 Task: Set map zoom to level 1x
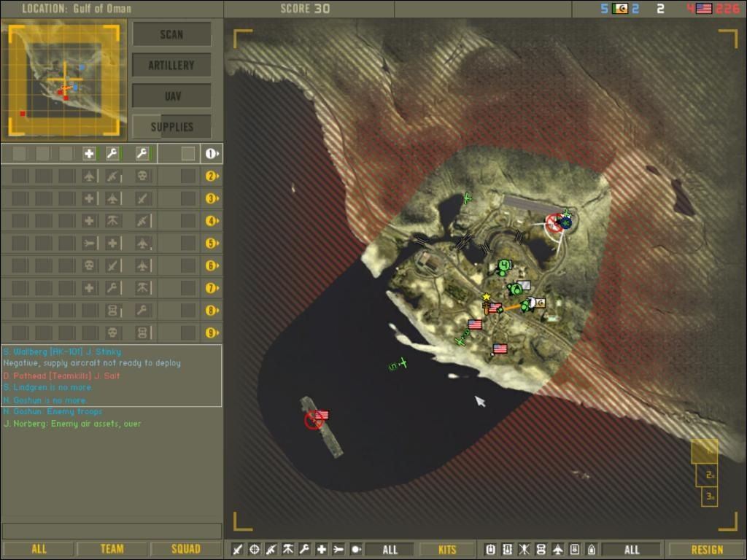point(704,451)
